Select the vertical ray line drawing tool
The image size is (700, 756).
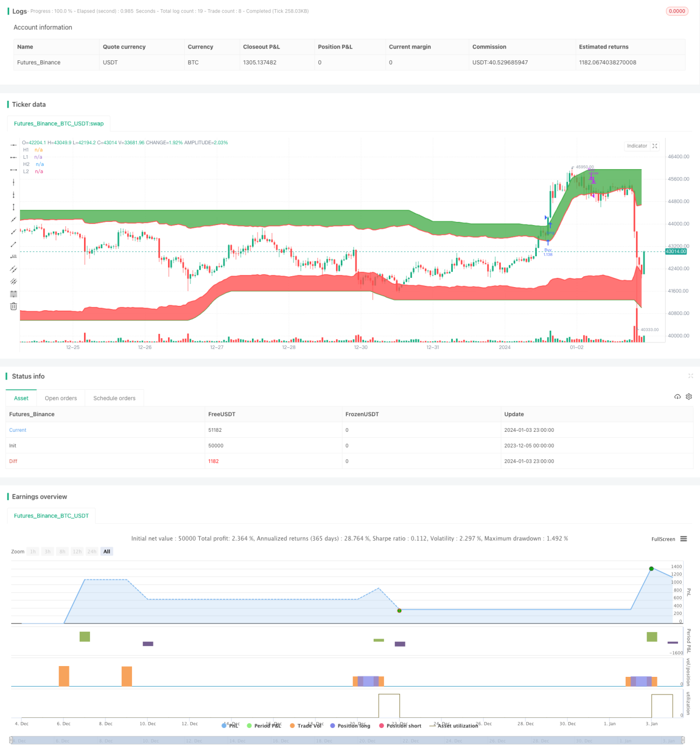(13, 194)
